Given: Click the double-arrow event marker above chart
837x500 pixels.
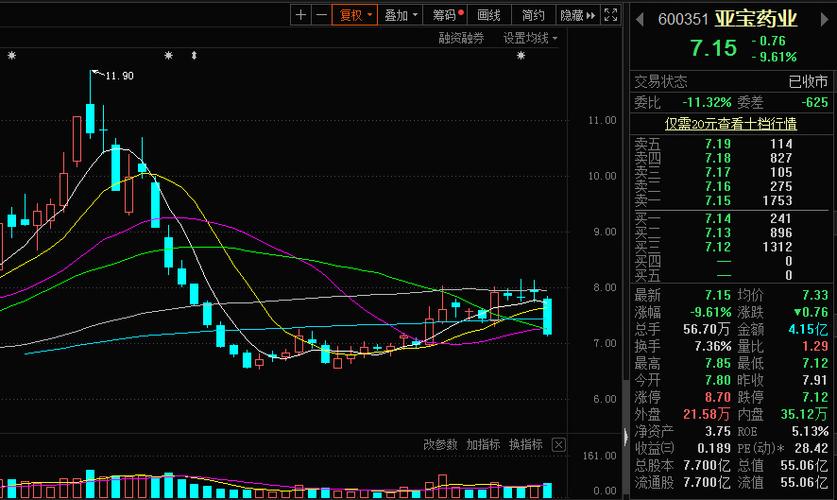Looking at the screenshot, I should 194,55.
